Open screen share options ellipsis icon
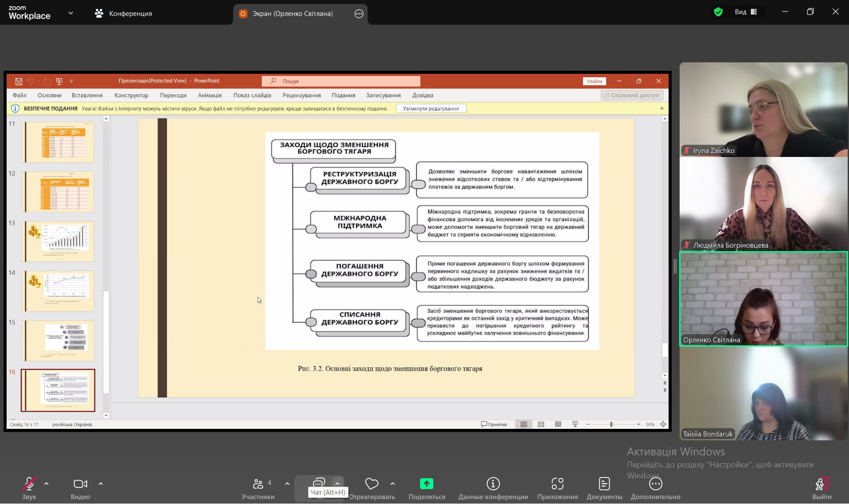Image resolution: width=849 pixels, height=504 pixels. [359, 14]
